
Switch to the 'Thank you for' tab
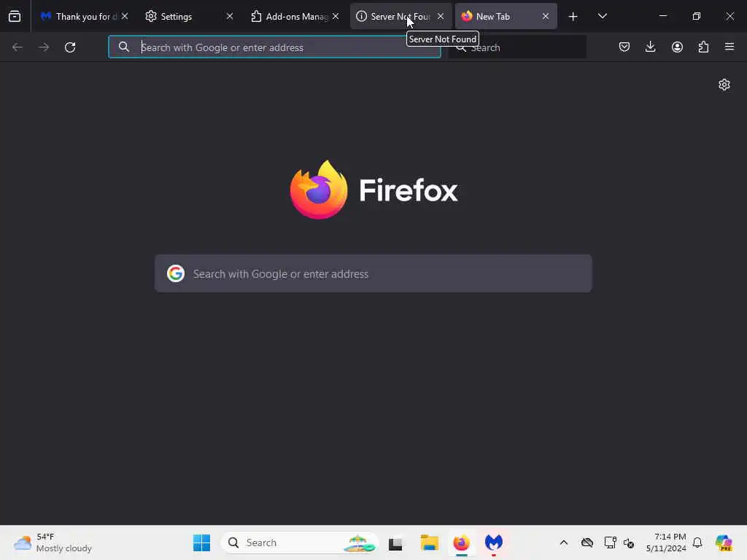click(85, 17)
